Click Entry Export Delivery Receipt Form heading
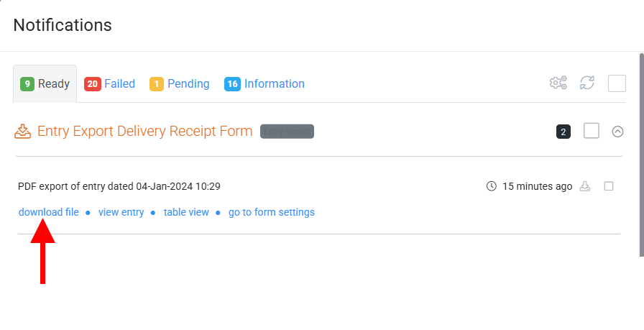 click(x=145, y=131)
